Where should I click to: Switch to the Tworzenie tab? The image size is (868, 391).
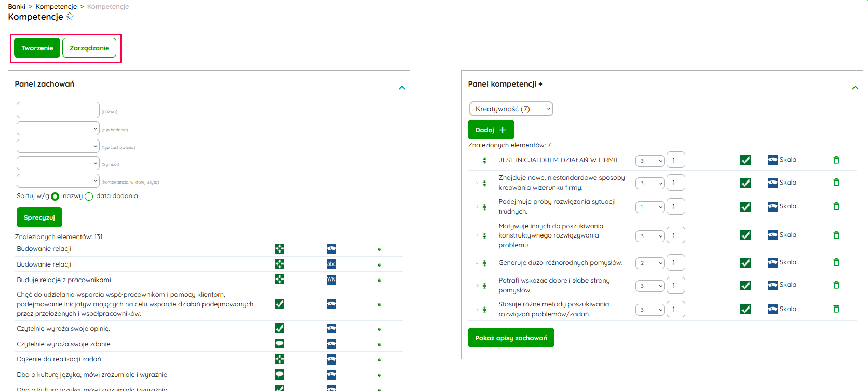[37, 48]
